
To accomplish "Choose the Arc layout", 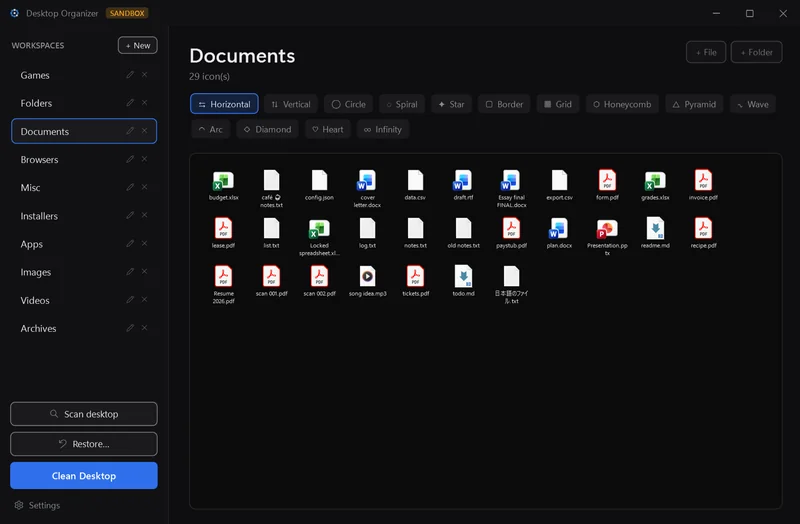I will point(211,129).
